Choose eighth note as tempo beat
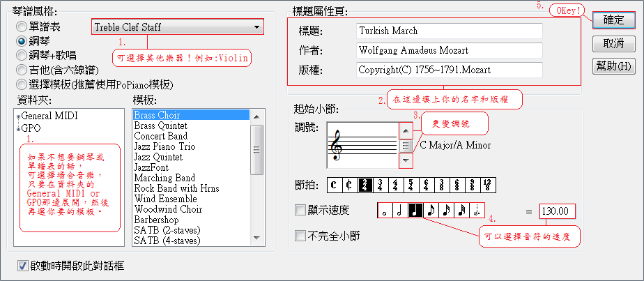 (x=431, y=211)
